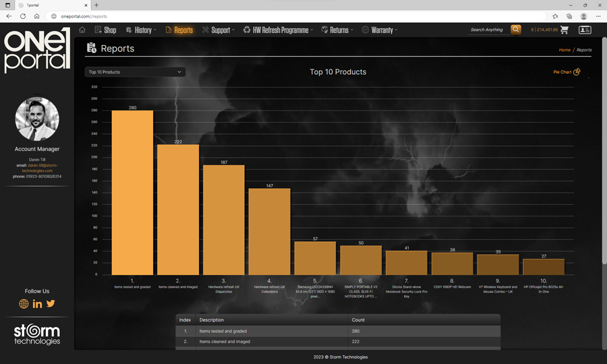Click the orange search magnifier button

[516, 30]
